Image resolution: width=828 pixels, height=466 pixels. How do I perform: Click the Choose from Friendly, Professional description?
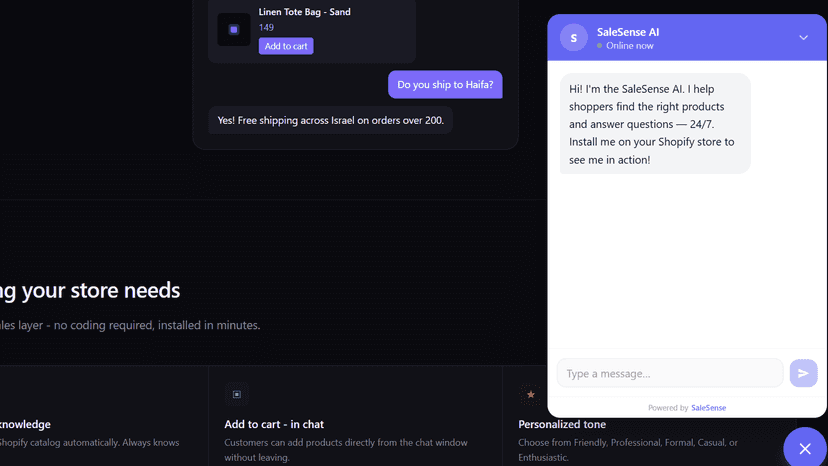click(x=628, y=450)
